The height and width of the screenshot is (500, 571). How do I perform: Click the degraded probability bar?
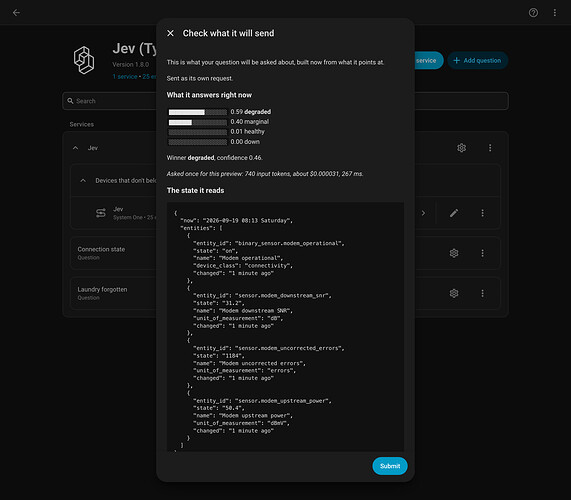click(x=197, y=112)
